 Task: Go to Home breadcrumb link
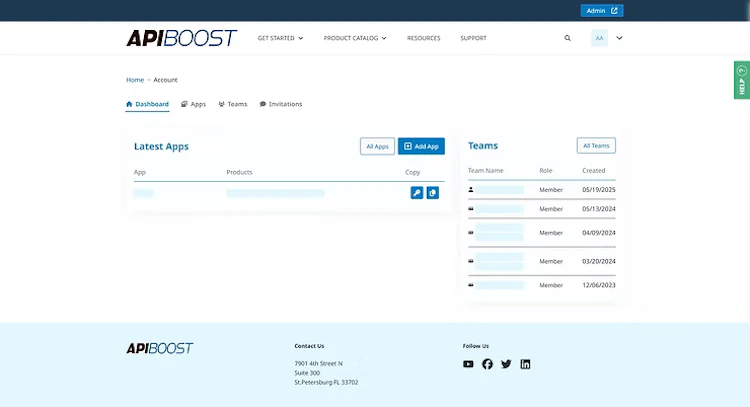[x=135, y=80]
